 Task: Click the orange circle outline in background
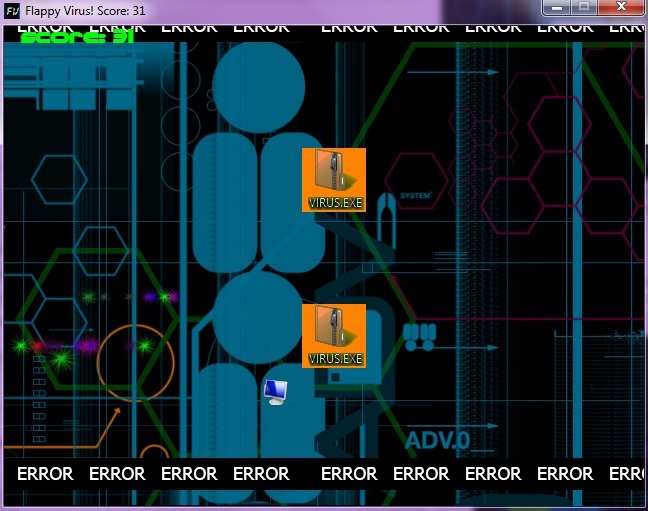pos(134,363)
